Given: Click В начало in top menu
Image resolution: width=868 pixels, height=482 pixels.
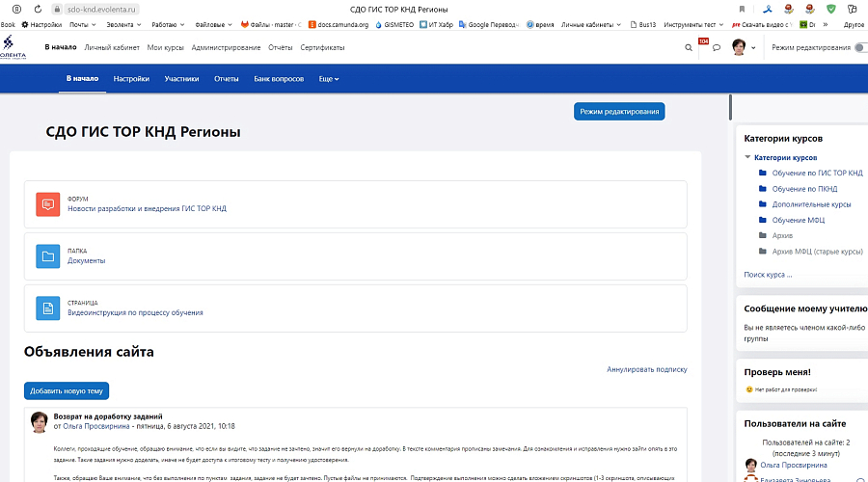Looking at the screenshot, I should [61, 47].
